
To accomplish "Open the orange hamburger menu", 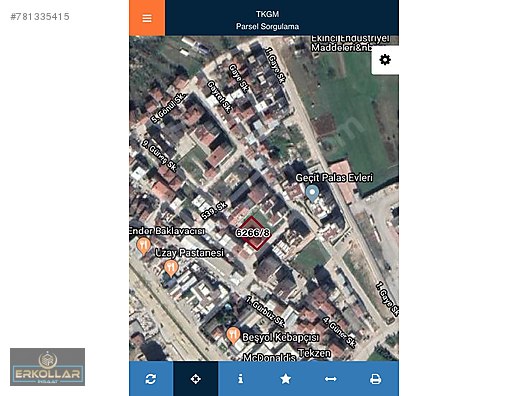I will [147, 18].
